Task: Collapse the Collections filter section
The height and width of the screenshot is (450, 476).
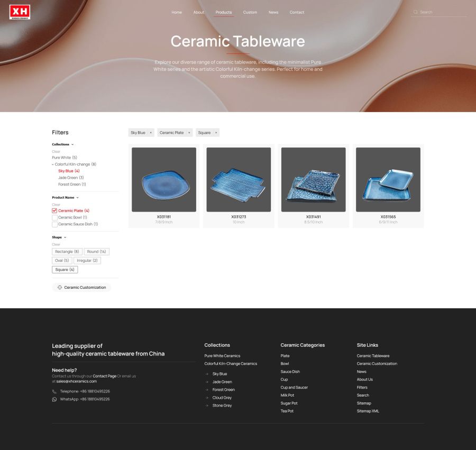Action: 72,144
